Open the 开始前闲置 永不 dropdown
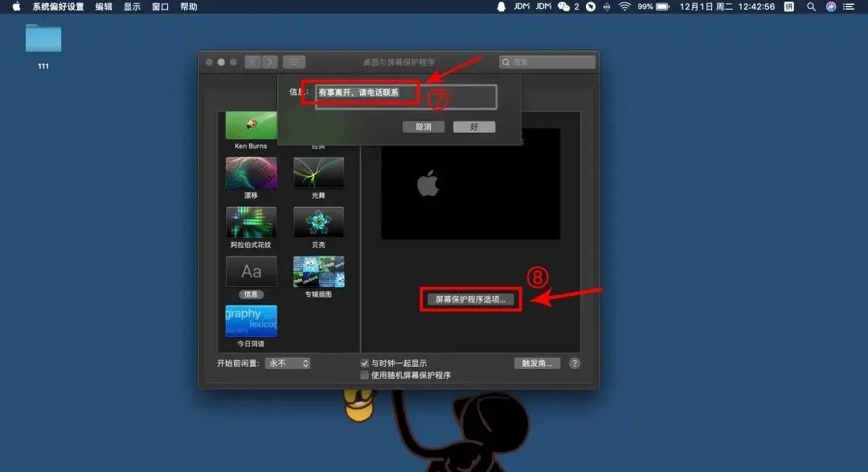The image size is (868, 472). (x=288, y=363)
